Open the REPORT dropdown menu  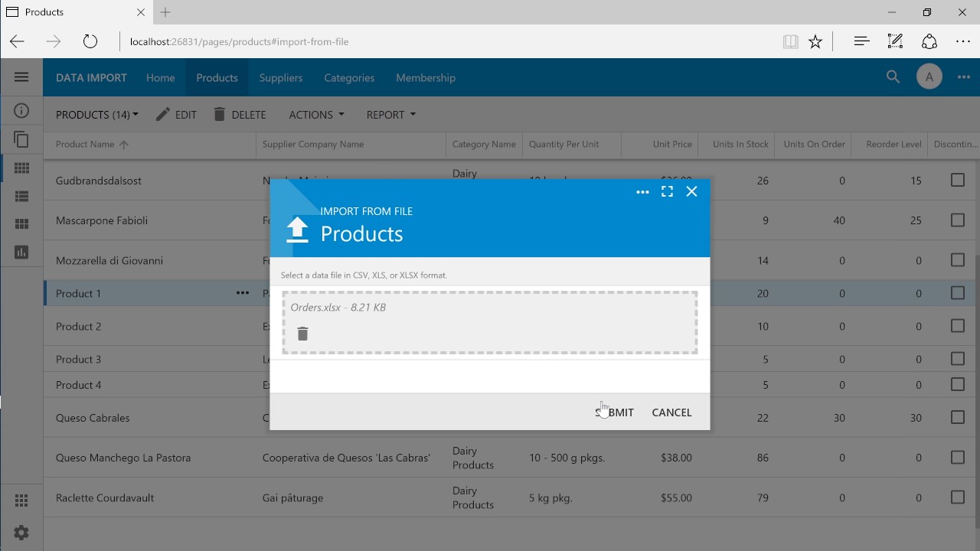pos(390,115)
